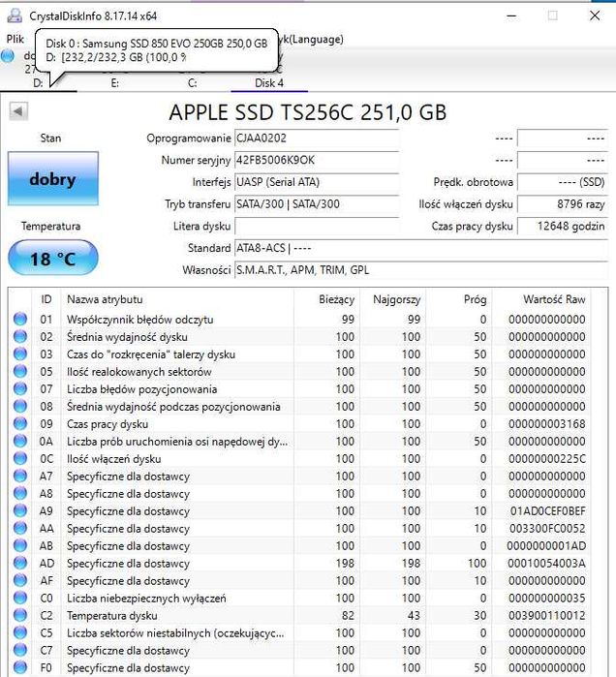The image size is (616, 677).
Task: Click the Tryb transferu field SATA/300
Action: [317, 204]
